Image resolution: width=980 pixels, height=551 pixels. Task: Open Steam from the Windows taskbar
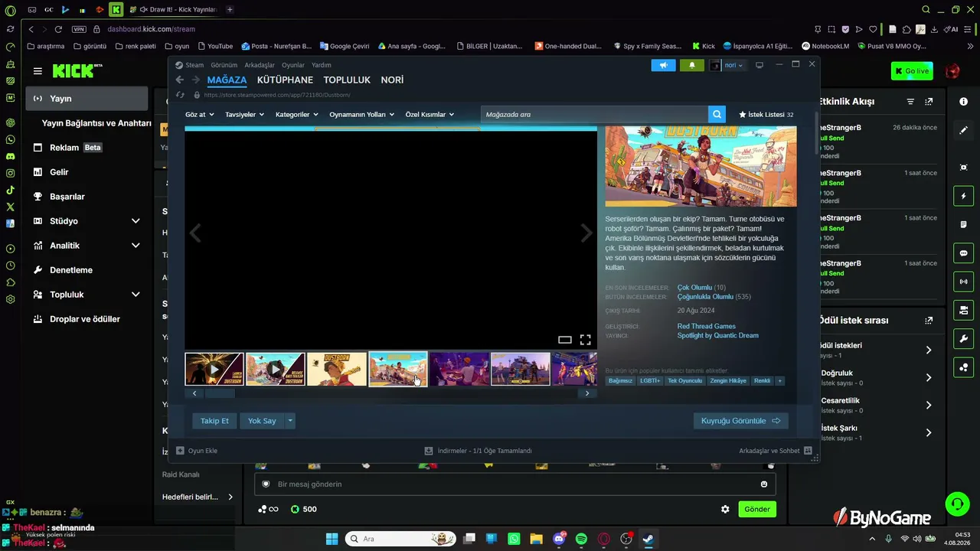click(648, 539)
